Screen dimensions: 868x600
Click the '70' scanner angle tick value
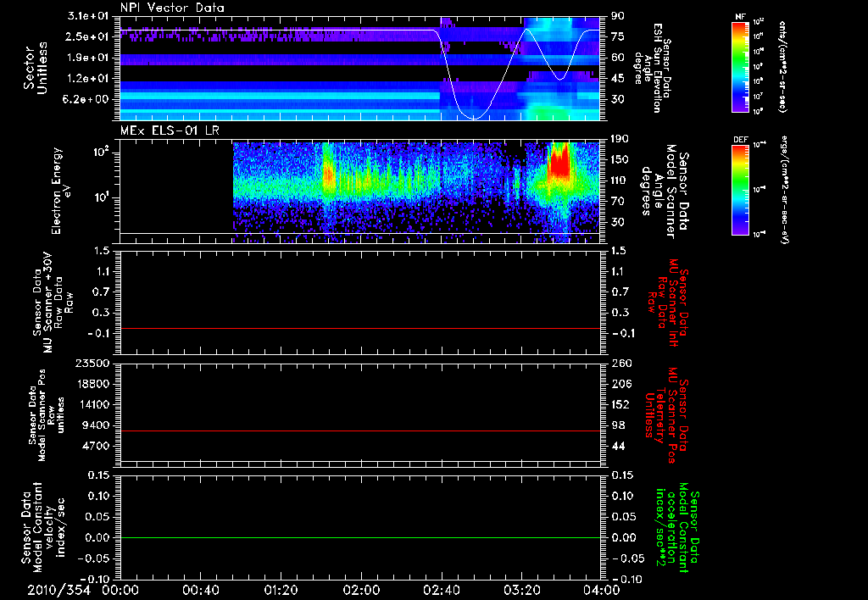[618, 201]
